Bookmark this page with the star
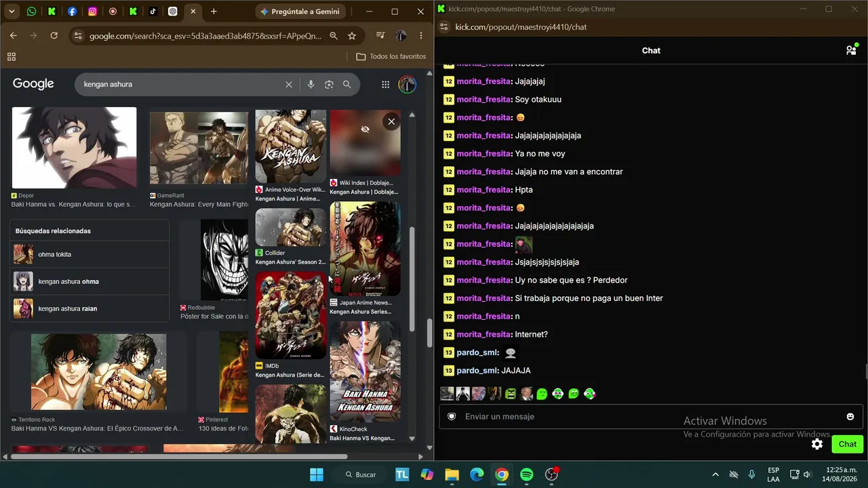Image resolution: width=868 pixels, height=488 pixels. click(352, 36)
